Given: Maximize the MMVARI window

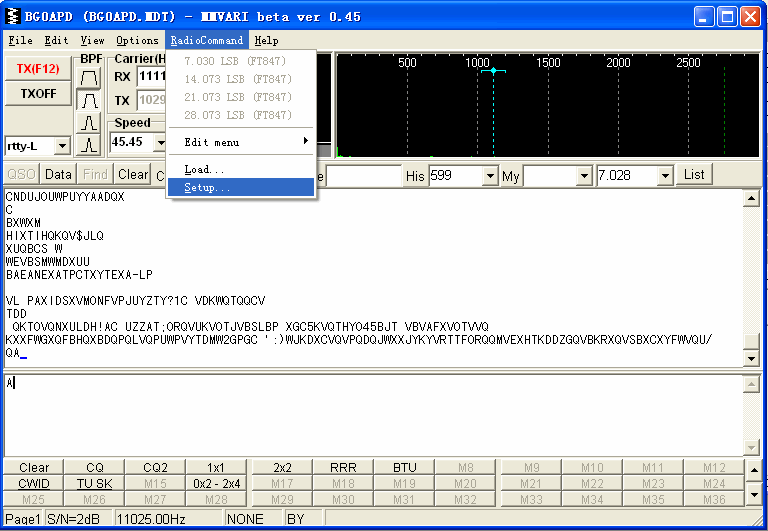Looking at the screenshot, I should click(x=727, y=17).
